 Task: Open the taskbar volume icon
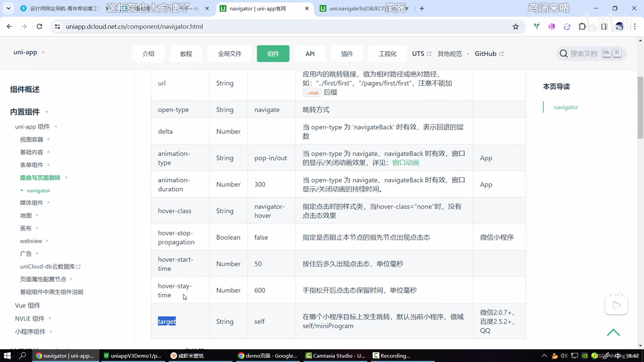[564, 356]
